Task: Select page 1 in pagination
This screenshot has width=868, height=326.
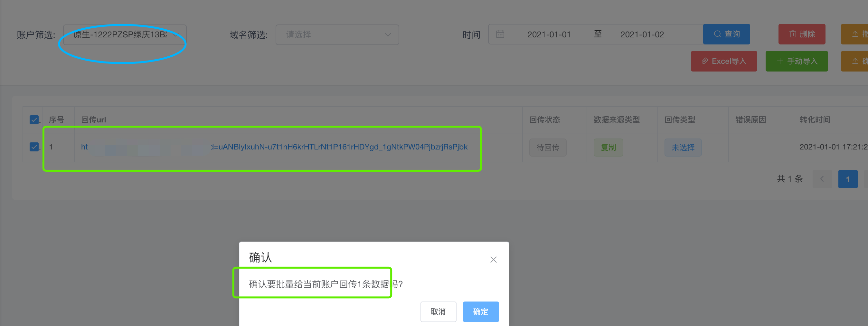Action: pos(848,179)
